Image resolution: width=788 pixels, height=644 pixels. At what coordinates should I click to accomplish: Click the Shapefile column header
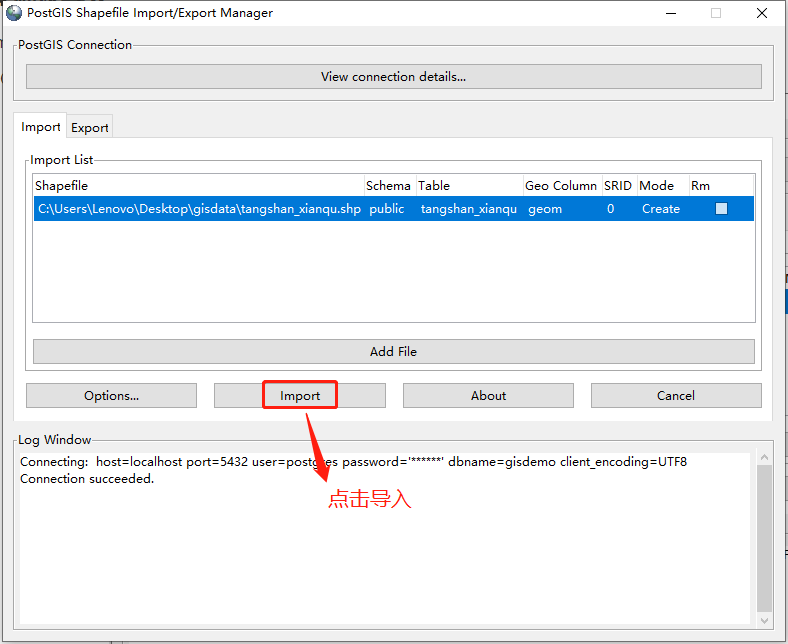pyautogui.click(x=62, y=185)
